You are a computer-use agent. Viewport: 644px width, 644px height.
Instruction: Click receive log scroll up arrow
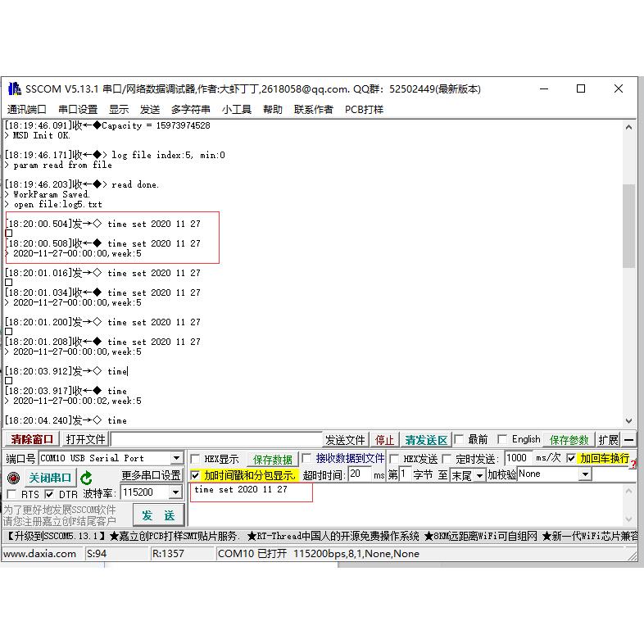(628, 128)
